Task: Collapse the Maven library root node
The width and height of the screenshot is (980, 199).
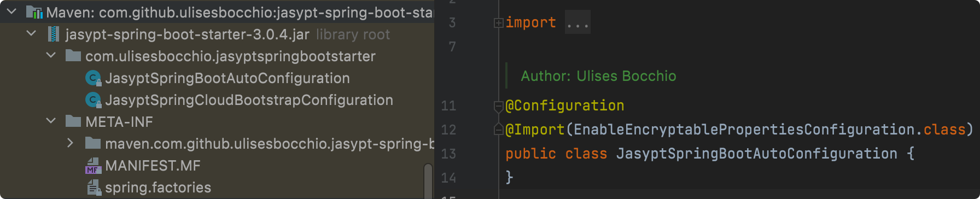Action: [x=11, y=11]
